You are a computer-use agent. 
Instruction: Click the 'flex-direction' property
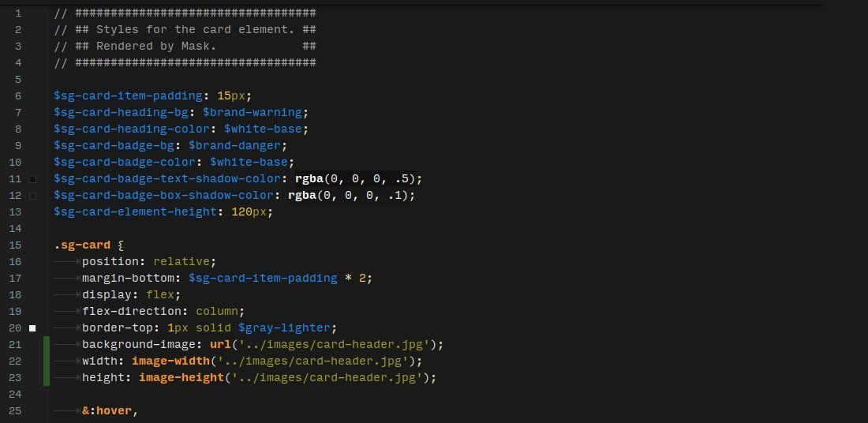click(132, 312)
